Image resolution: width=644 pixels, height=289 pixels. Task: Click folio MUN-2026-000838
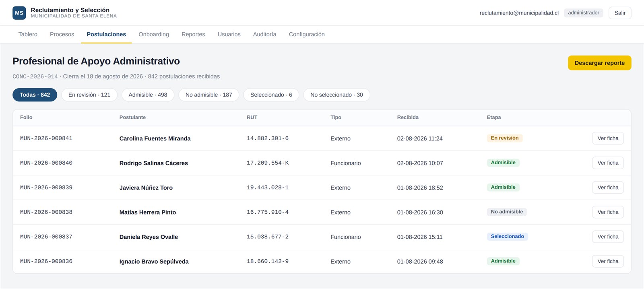coord(46,212)
